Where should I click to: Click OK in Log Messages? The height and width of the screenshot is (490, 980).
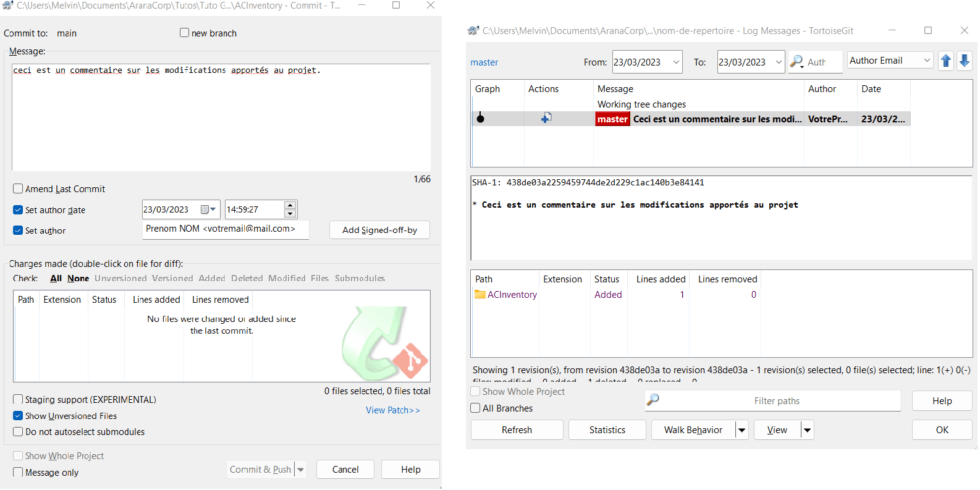[942, 430]
